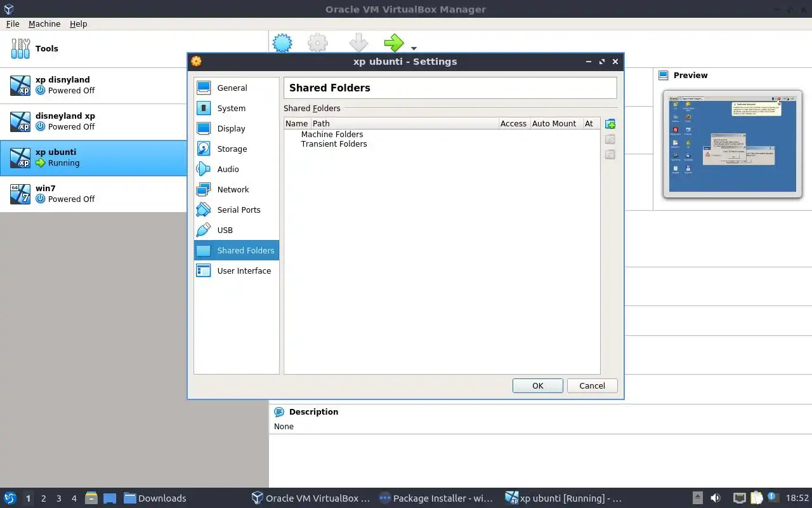Confirm settings with the OK button
Image resolution: width=812 pixels, height=508 pixels.
coord(538,385)
